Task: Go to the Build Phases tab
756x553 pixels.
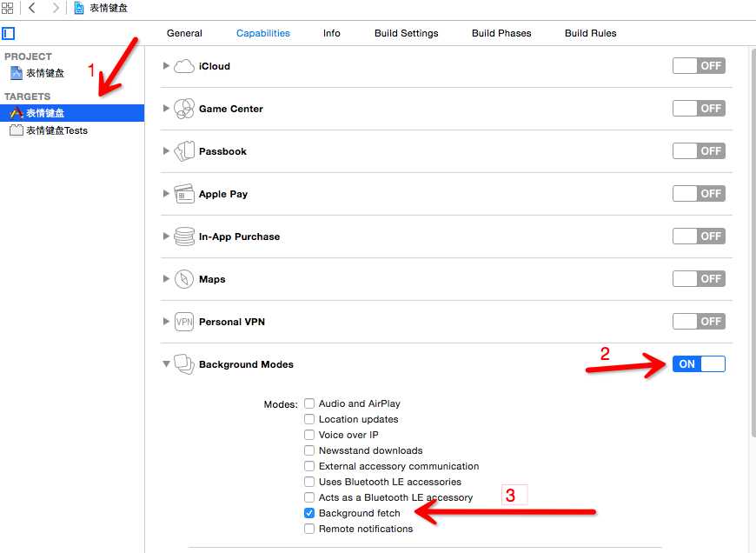Action: [x=501, y=33]
